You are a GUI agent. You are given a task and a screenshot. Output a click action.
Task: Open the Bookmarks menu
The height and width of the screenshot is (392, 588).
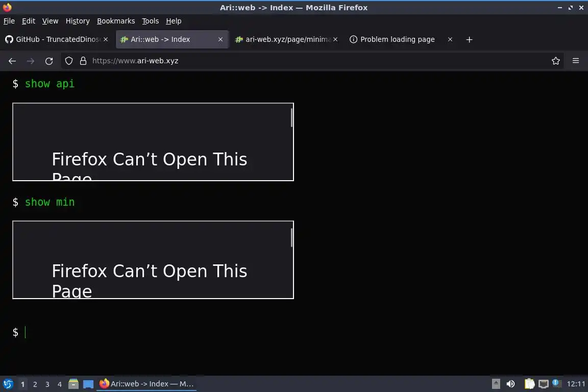click(116, 21)
